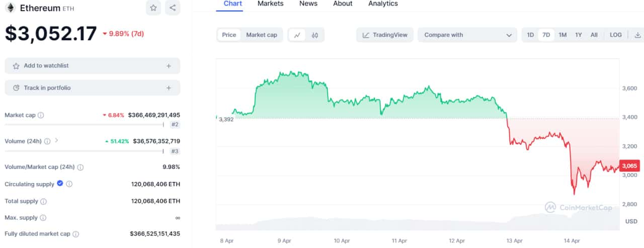Click the market cap rank progress bar
The width and height of the screenshot is (644, 248).
[85, 124]
